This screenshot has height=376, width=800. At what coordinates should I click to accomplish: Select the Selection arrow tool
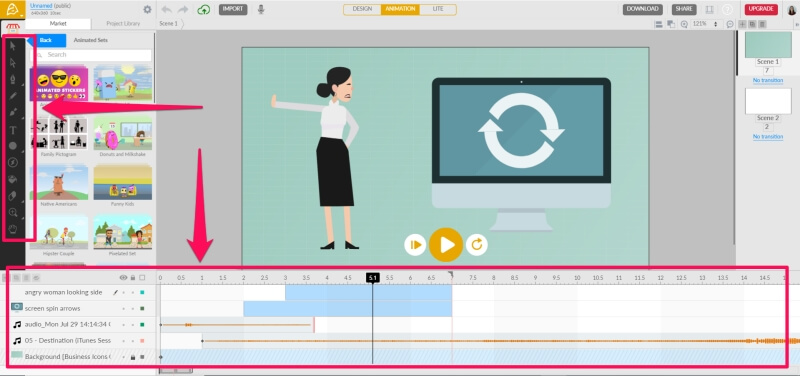pyautogui.click(x=13, y=46)
